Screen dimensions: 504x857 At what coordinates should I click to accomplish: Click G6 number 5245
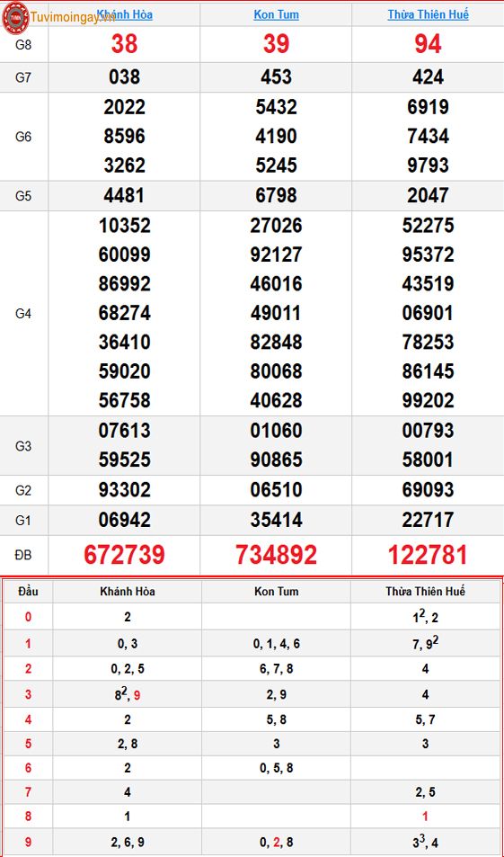tap(277, 165)
